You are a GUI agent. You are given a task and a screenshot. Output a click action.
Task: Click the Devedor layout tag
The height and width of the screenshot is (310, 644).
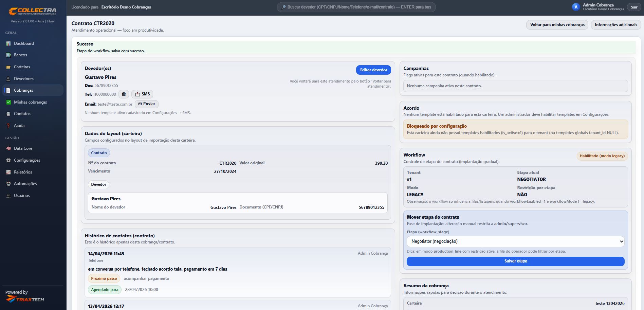pyautogui.click(x=98, y=185)
